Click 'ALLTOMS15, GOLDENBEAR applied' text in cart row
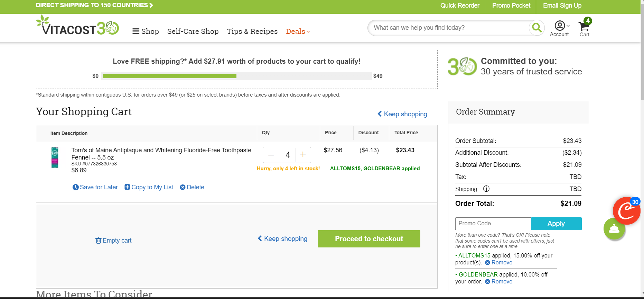The width and height of the screenshot is (644, 299). pyautogui.click(x=375, y=169)
